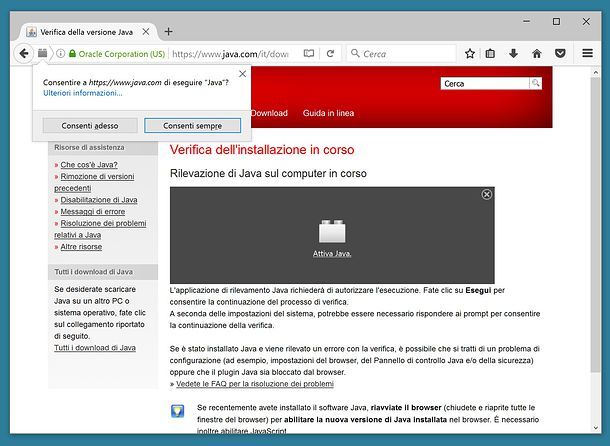The image size is (610, 446).
Task: Click the lightbulb tip icon
Action: [178, 411]
